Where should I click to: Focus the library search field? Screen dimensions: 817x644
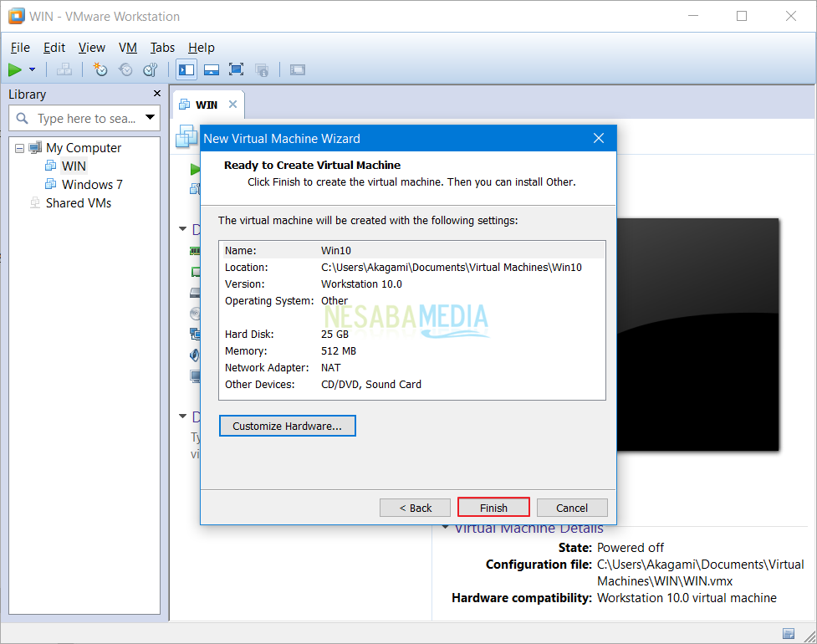(x=86, y=118)
